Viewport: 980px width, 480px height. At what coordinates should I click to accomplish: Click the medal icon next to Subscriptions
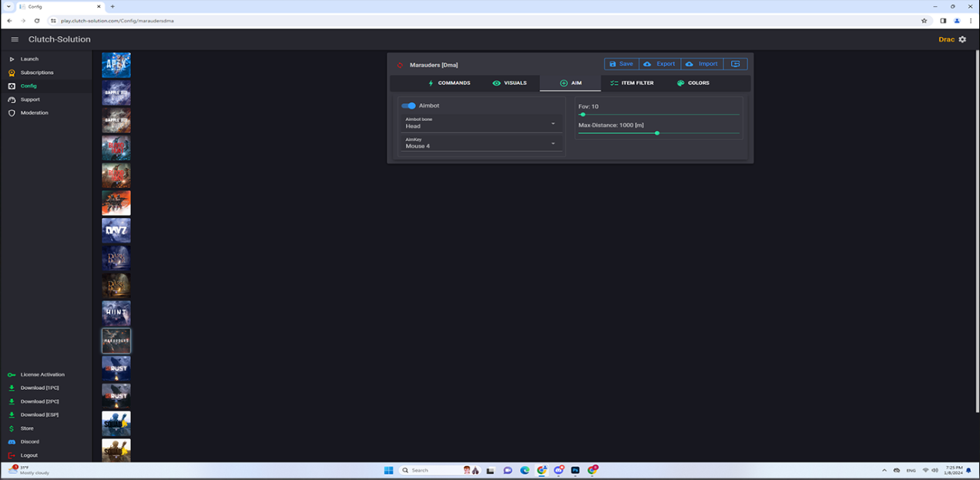pyautogui.click(x=12, y=72)
